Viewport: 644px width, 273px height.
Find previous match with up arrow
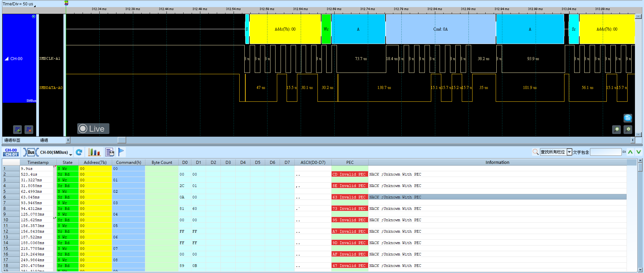pyautogui.click(x=631, y=152)
